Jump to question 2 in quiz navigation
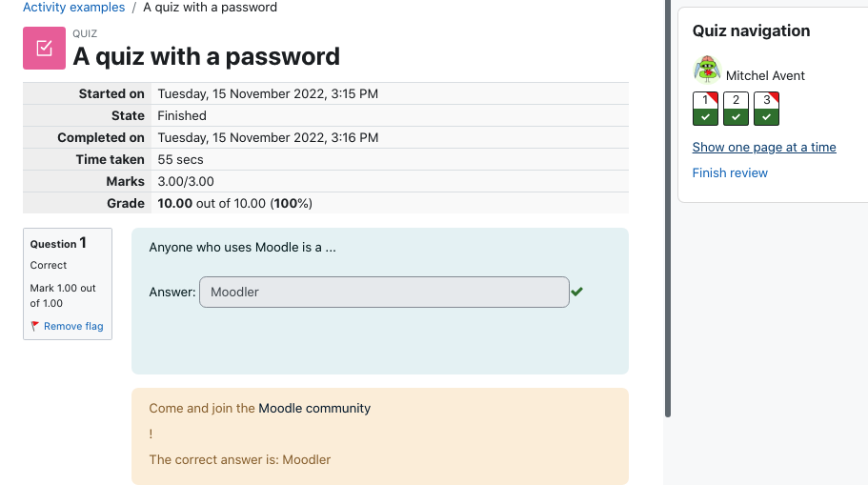The height and width of the screenshot is (485, 868). [736, 109]
